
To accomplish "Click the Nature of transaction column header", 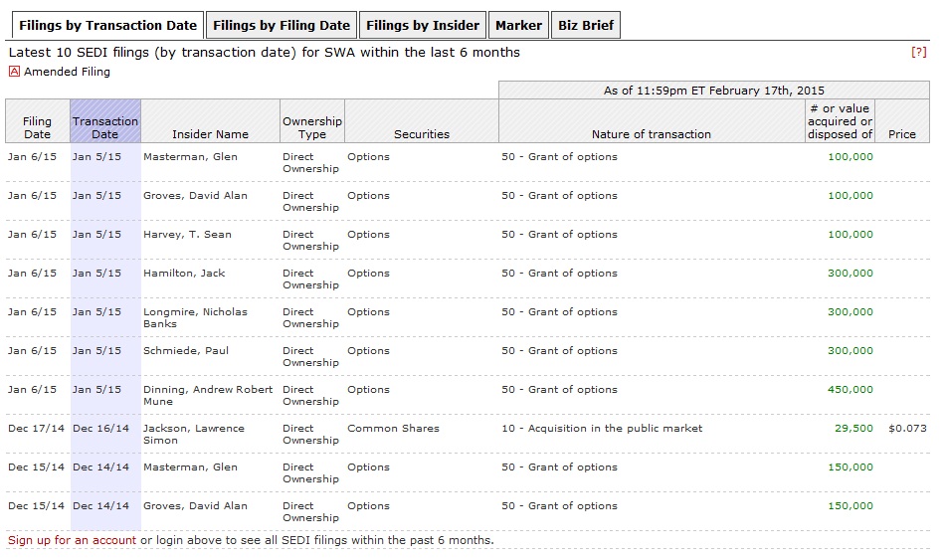I will tap(651, 134).
